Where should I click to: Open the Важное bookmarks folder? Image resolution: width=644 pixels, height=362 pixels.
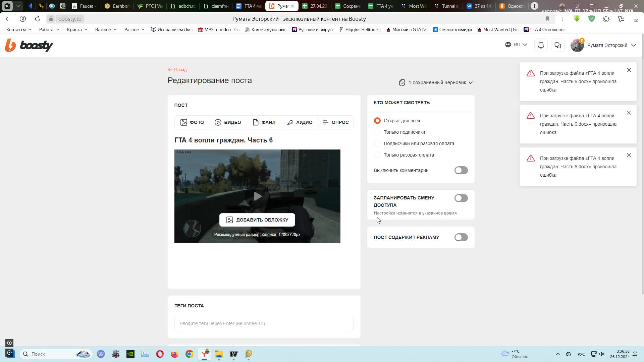(x=106, y=29)
